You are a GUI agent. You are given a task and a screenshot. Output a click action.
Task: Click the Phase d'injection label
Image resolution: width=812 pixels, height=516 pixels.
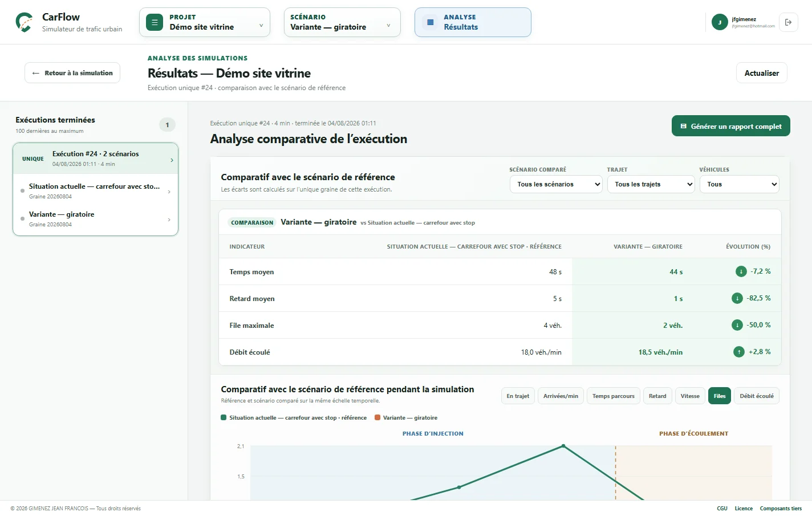[x=433, y=434]
